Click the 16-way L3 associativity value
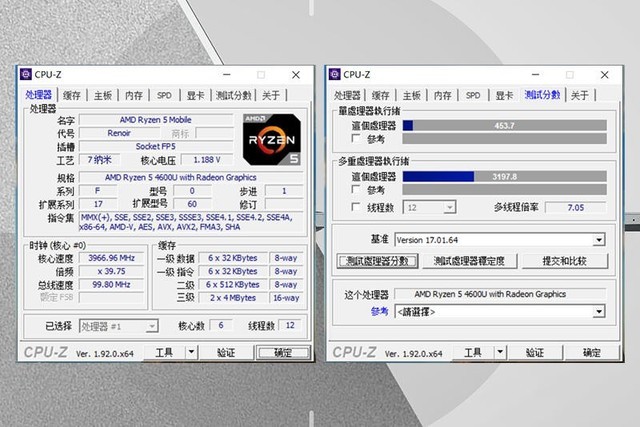 [286, 298]
